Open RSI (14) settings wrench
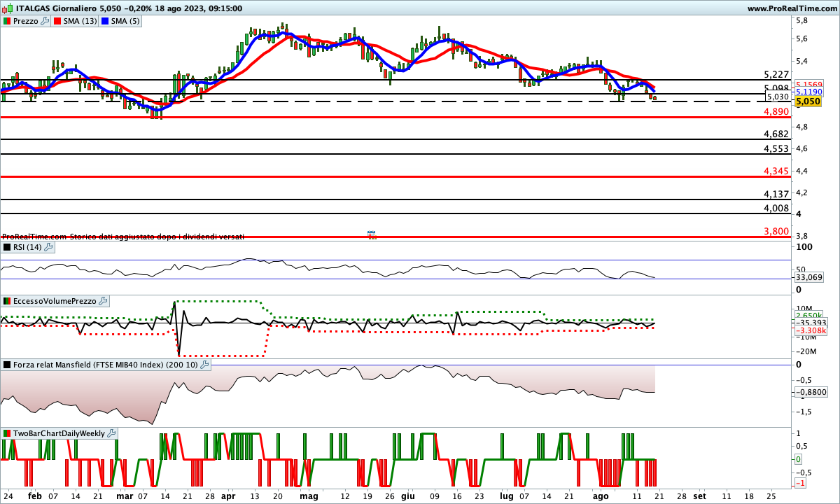Image resolution: width=840 pixels, height=504 pixels. tap(48, 247)
